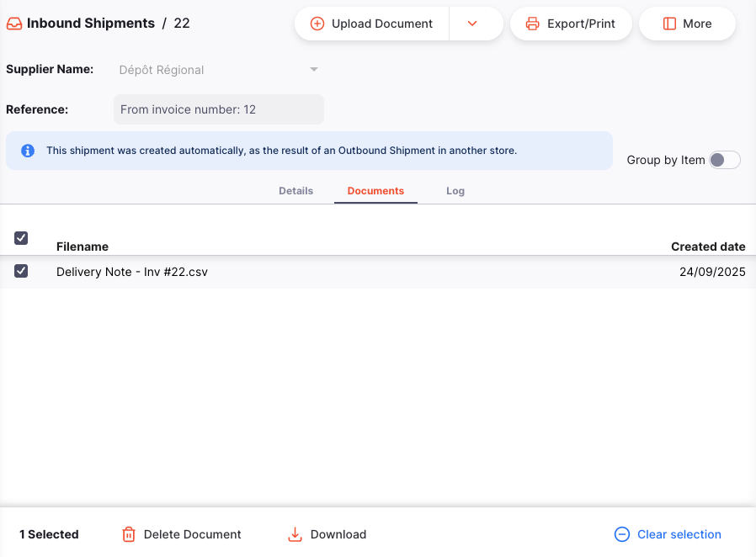Click the trash icon next to Delete Document
756x557 pixels.
(128, 534)
